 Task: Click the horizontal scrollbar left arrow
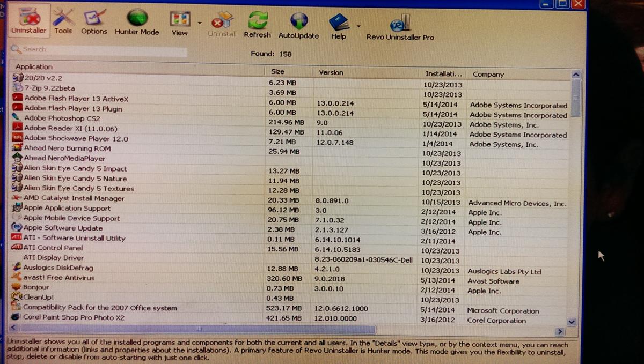coord(13,327)
